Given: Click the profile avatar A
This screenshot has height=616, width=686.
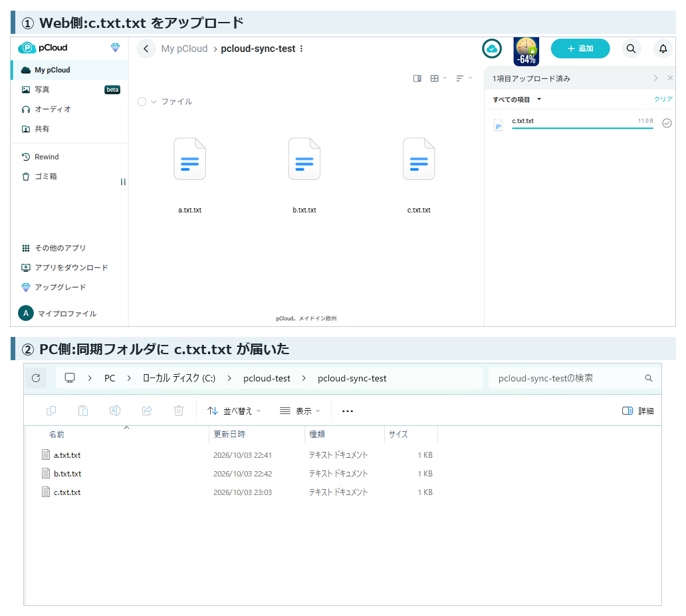Looking at the screenshot, I should (x=26, y=313).
